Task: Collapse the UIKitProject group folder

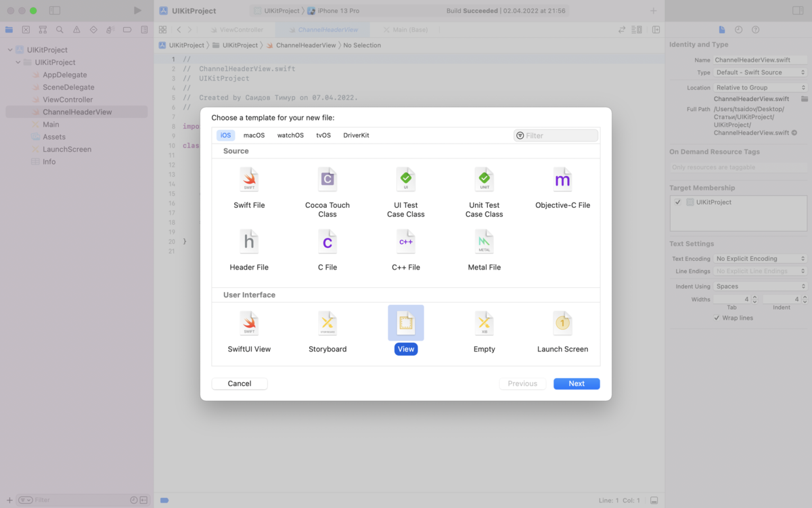Action: tap(18, 62)
